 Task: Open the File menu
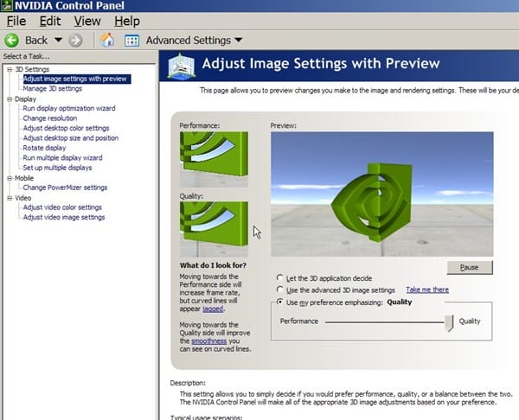pos(16,21)
